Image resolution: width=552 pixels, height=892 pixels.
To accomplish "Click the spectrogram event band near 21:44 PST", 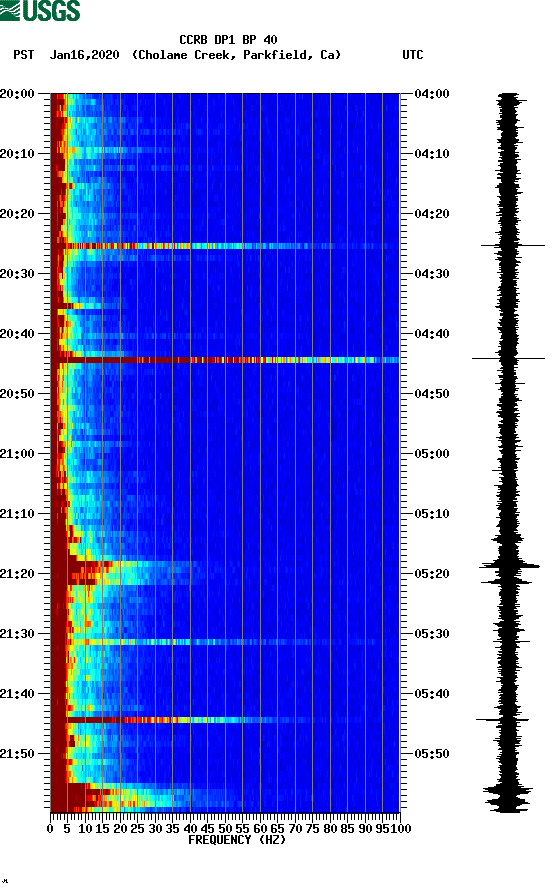I will [x=225, y=720].
